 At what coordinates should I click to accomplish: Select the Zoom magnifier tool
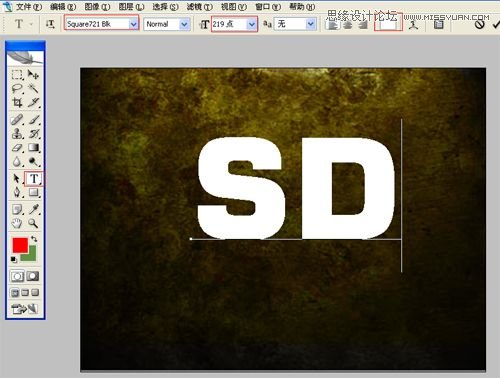(x=33, y=223)
